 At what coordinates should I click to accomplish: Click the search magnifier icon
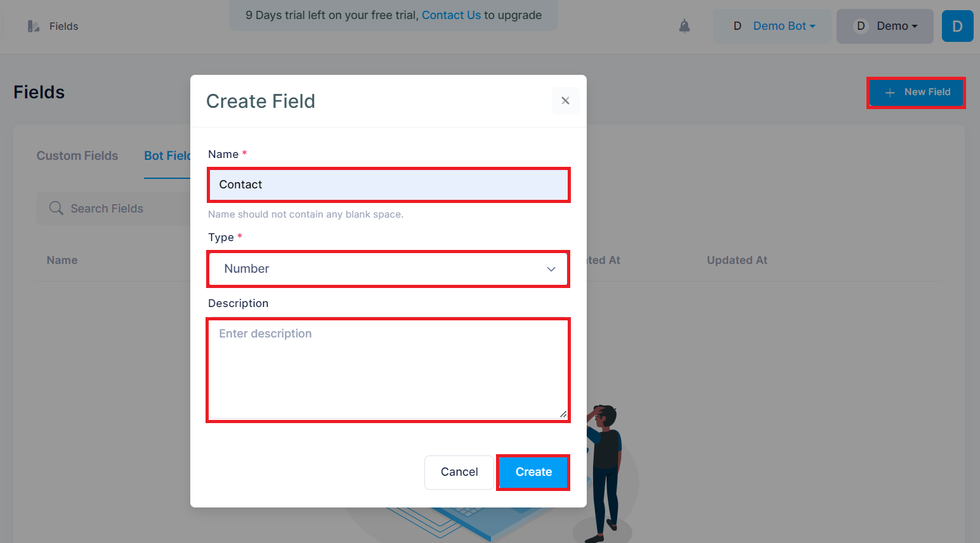tap(56, 208)
